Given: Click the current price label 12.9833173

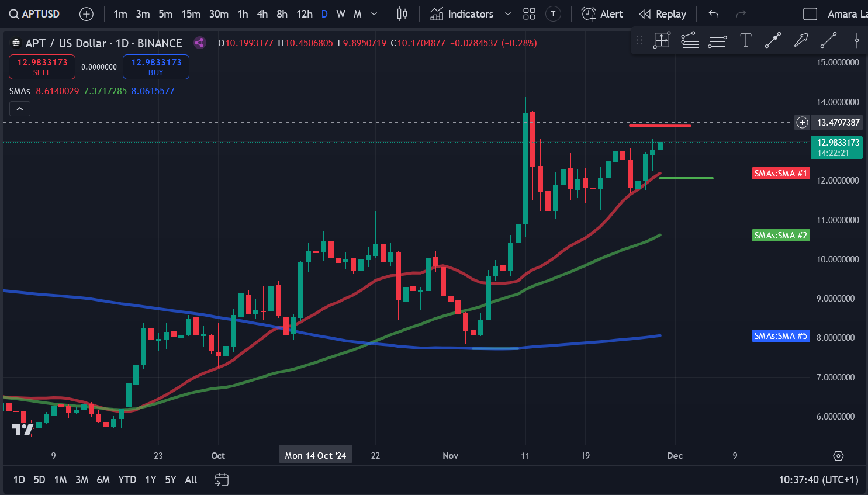Looking at the screenshot, I should [x=837, y=147].
